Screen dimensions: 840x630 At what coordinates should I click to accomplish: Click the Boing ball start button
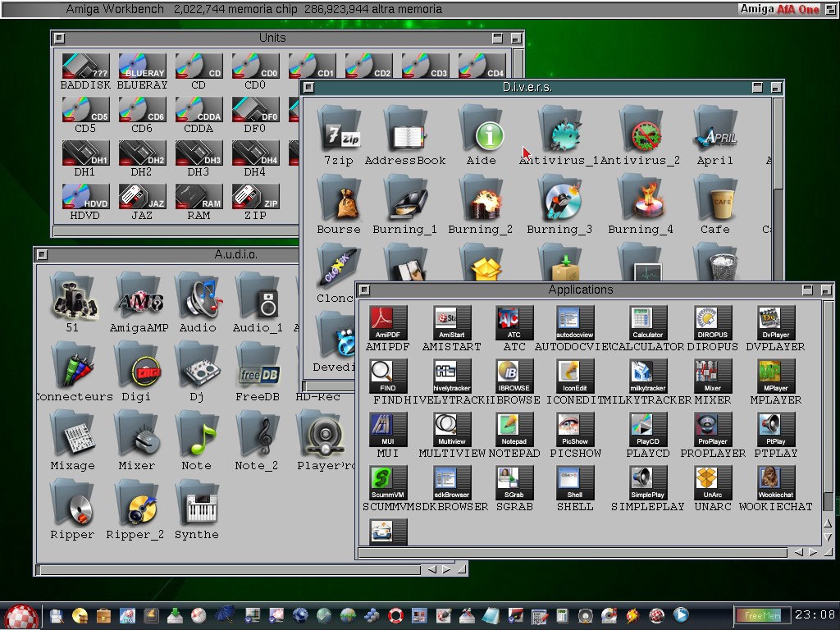point(21,616)
